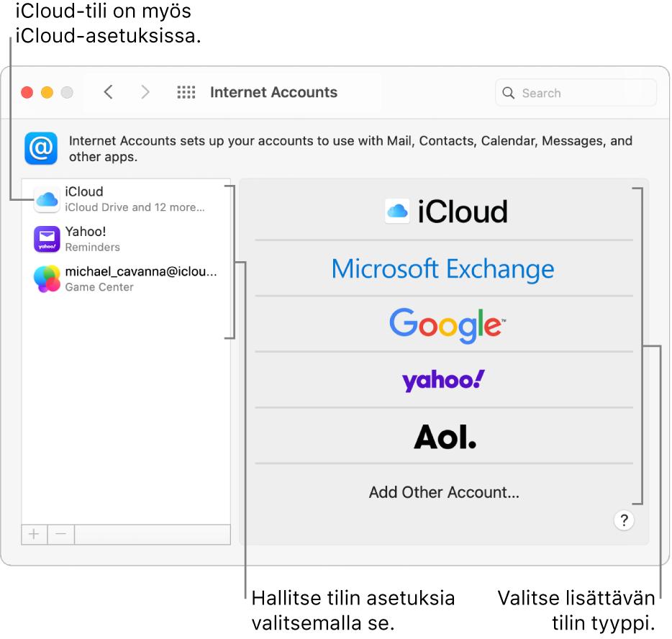Click the iCloud cloud icon in sidebar
672x639 pixels.
[x=47, y=199]
